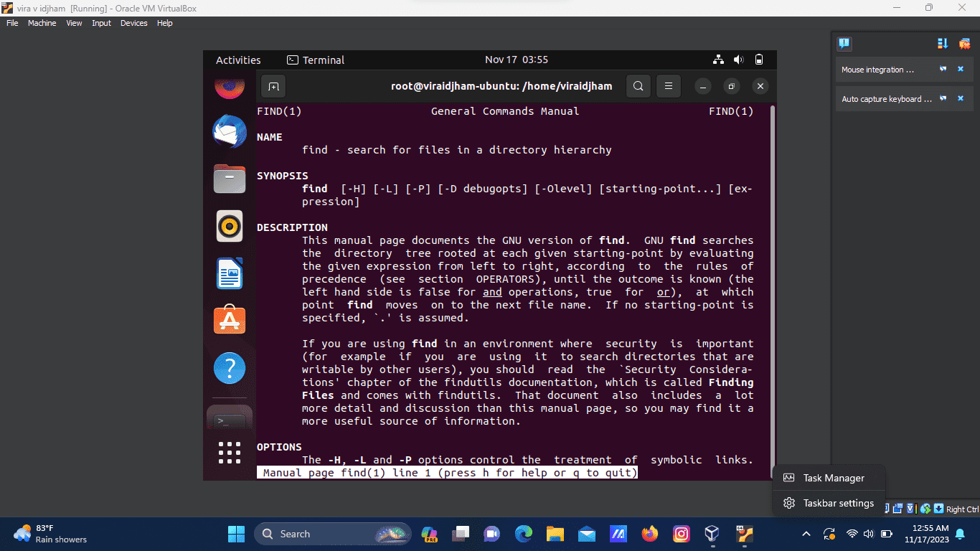Screen dimensions: 980x551
Task: Open VirtualBox Input menu
Action: 101,23
